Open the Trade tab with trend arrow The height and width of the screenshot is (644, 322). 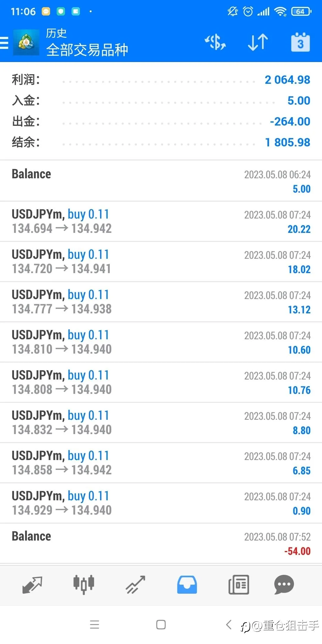(135, 585)
